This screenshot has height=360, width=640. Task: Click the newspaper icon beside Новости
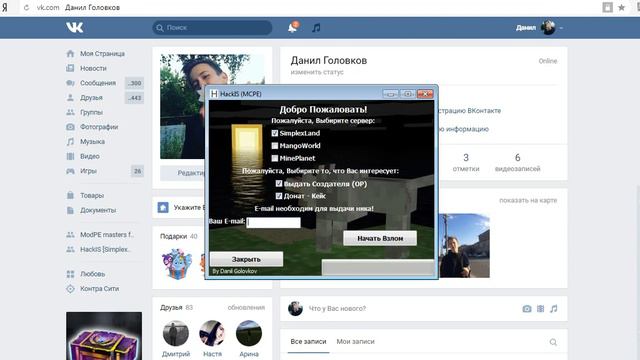pos(70,68)
